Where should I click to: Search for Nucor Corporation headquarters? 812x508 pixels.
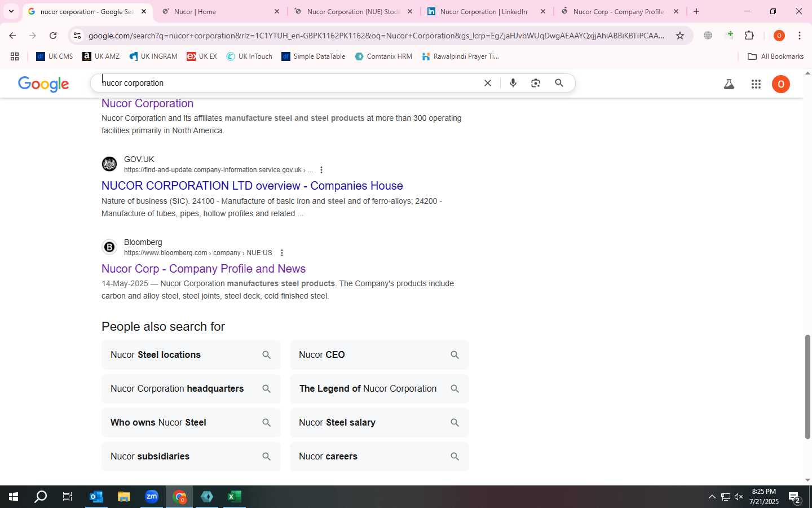(191, 389)
